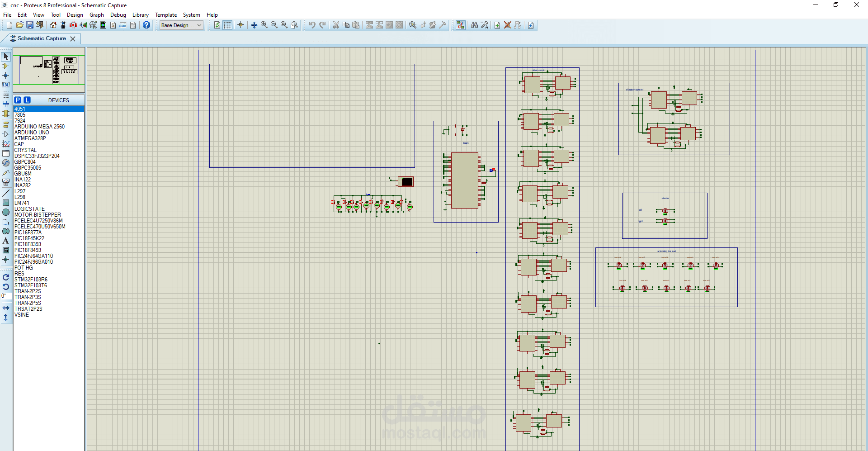Viewport: 868px width, 451px height.
Task: Toggle the wire autorouter icon
Action: 461,25
